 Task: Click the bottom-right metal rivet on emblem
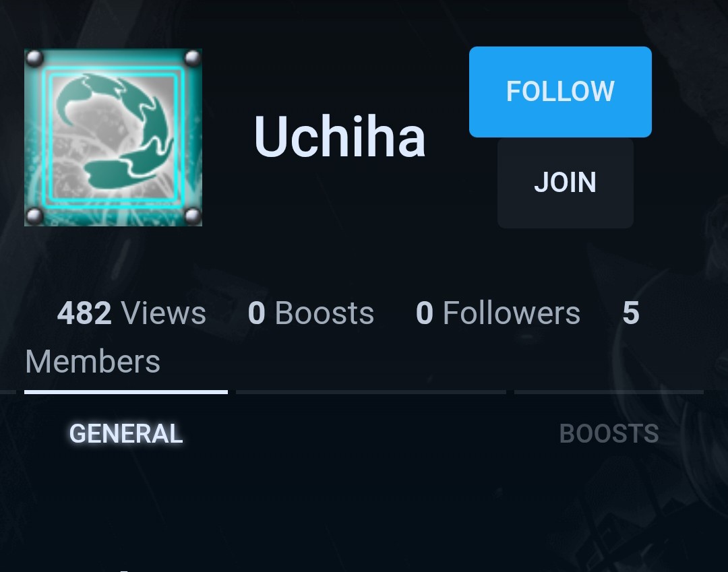tap(192, 216)
